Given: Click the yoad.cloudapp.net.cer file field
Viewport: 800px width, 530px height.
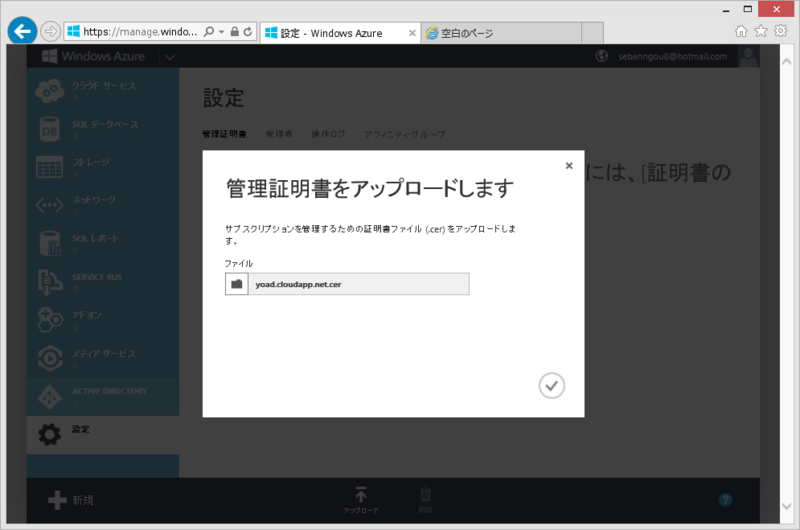Looking at the screenshot, I should pyautogui.click(x=359, y=284).
